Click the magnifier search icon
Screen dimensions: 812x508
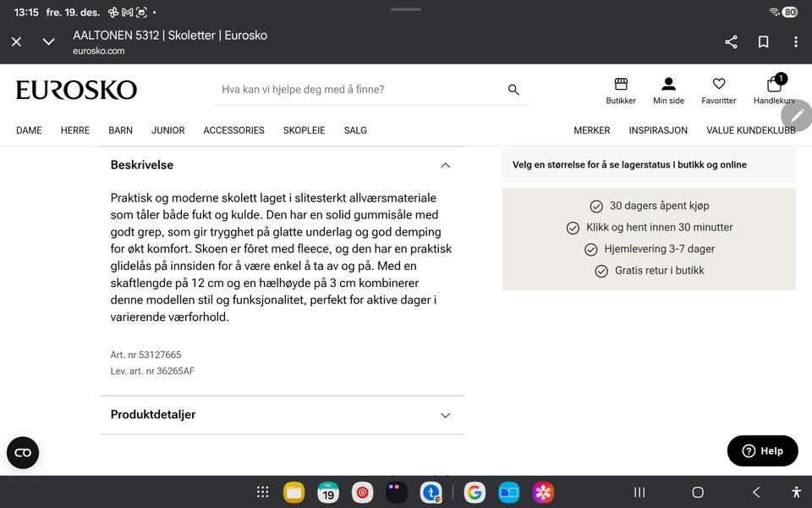click(513, 90)
